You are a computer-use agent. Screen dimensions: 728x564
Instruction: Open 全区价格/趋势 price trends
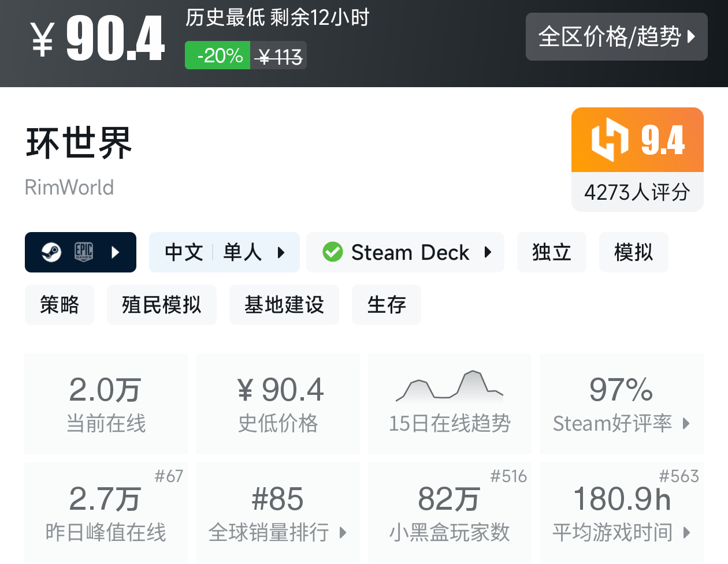[616, 37]
